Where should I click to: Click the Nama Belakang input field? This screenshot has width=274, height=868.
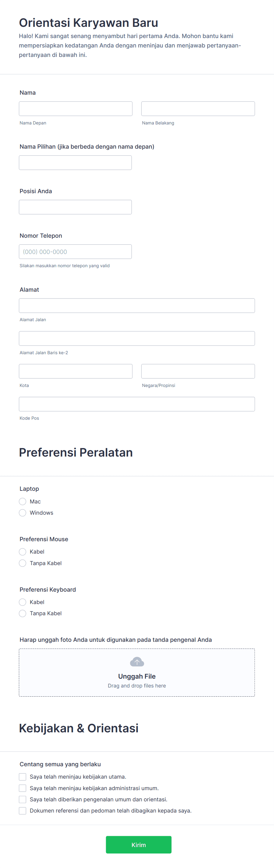tap(198, 109)
